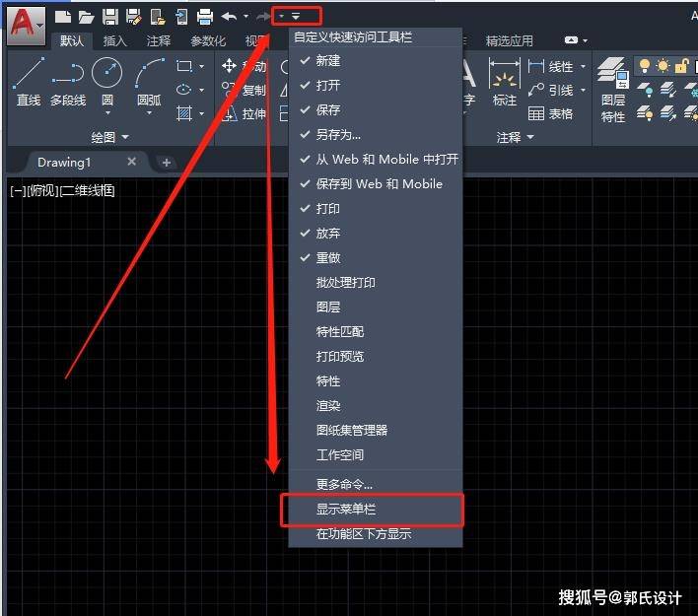
Task: Click the Table (表格) tool
Action: [550, 114]
